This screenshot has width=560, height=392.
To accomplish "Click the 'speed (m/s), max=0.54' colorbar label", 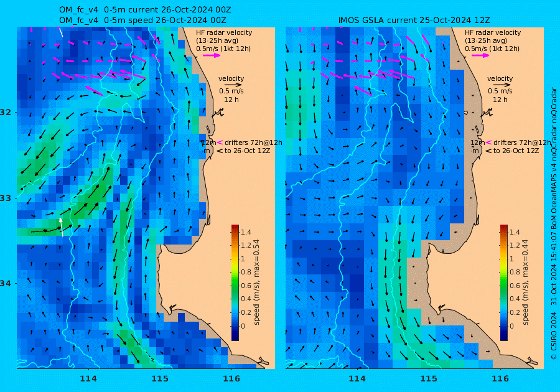I will click(x=256, y=282).
